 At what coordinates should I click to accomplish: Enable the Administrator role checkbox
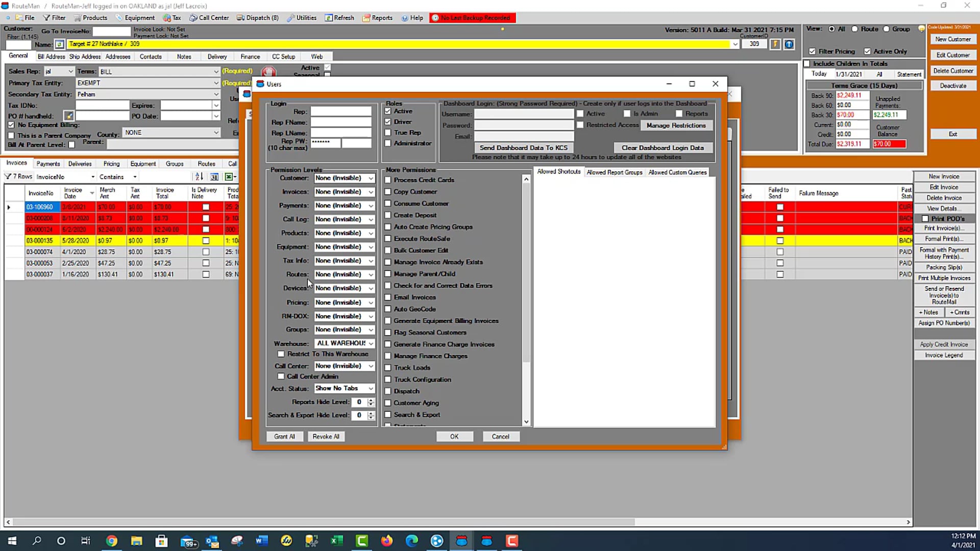pyautogui.click(x=388, y=143)
